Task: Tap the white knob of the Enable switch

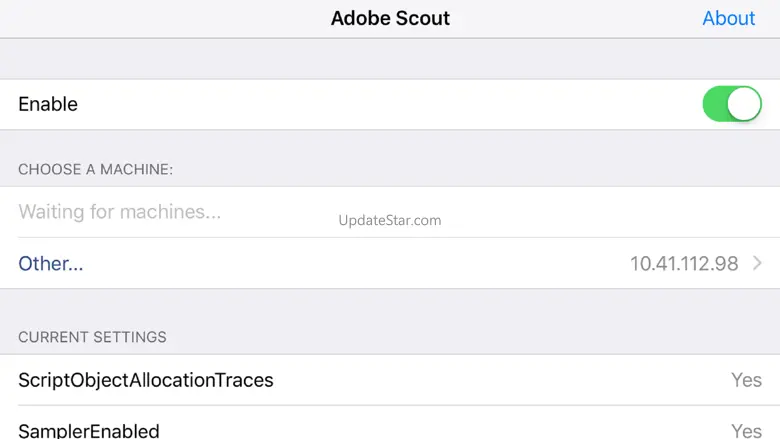Action: 744,104
